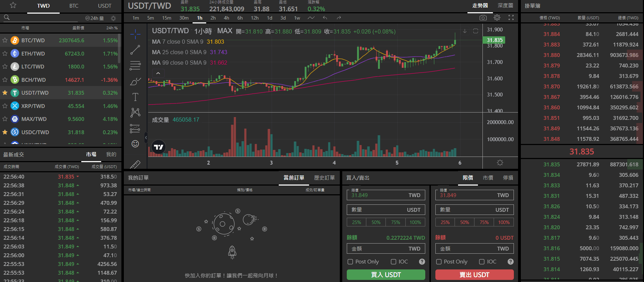Select the brush drawing tool
This screenshot has width=644, height=282.
135,81
